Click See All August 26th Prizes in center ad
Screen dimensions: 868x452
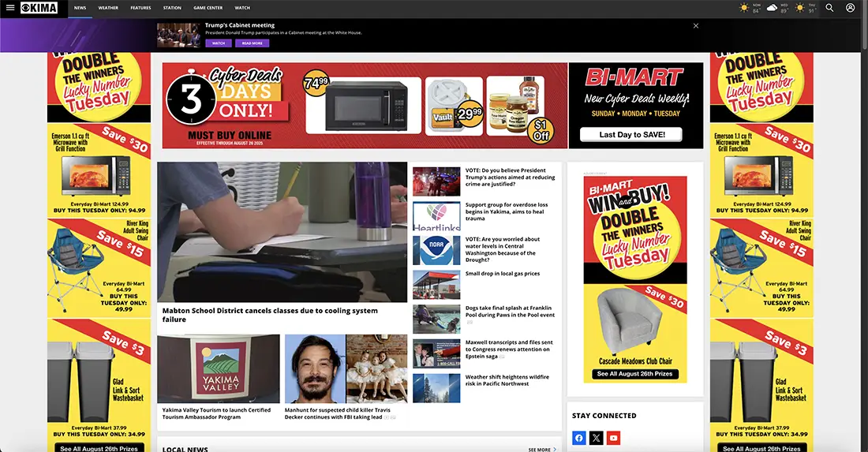click(635, 374)
